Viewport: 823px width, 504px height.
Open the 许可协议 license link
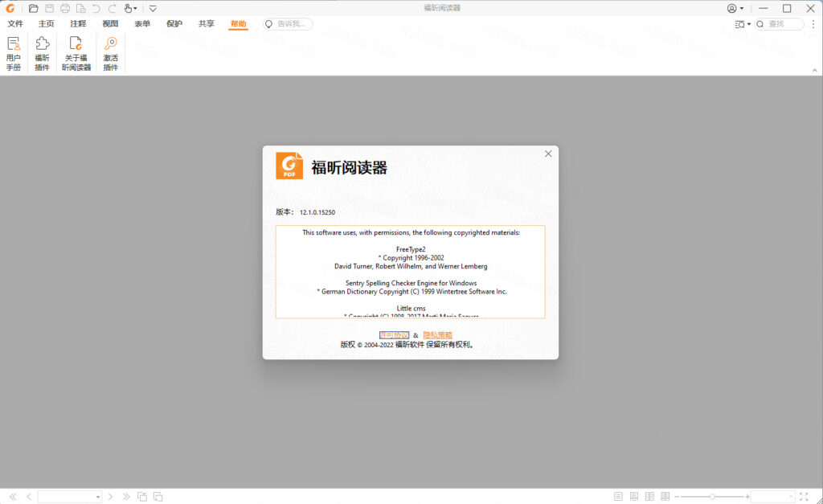394,335
